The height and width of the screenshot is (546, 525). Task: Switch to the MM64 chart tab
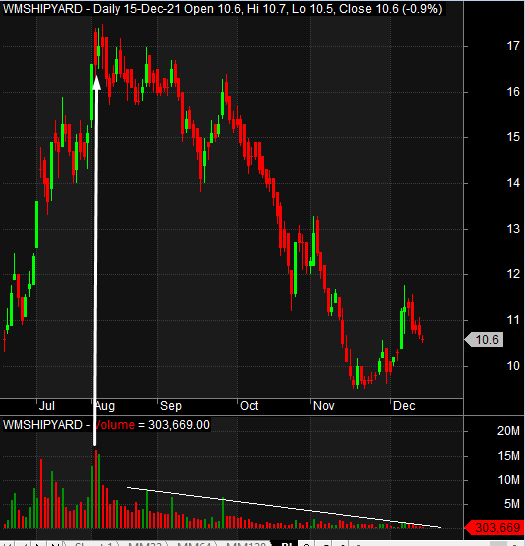[194, 544]
